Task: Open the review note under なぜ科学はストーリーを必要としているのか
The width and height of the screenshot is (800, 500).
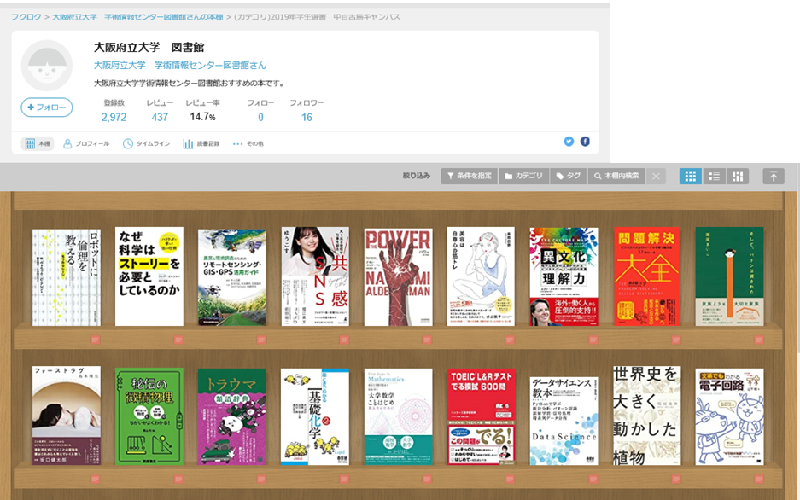Action: click(x=178, y=339)
